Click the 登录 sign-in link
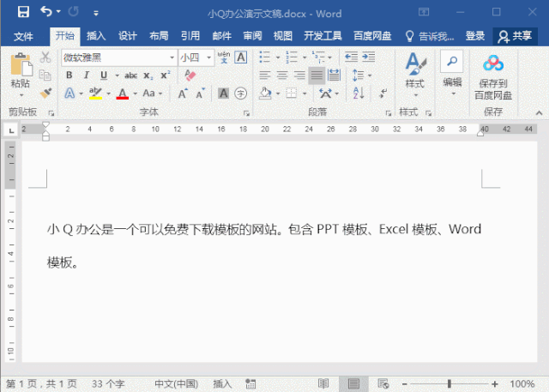The image size is (549, 392). pos(475,36)
